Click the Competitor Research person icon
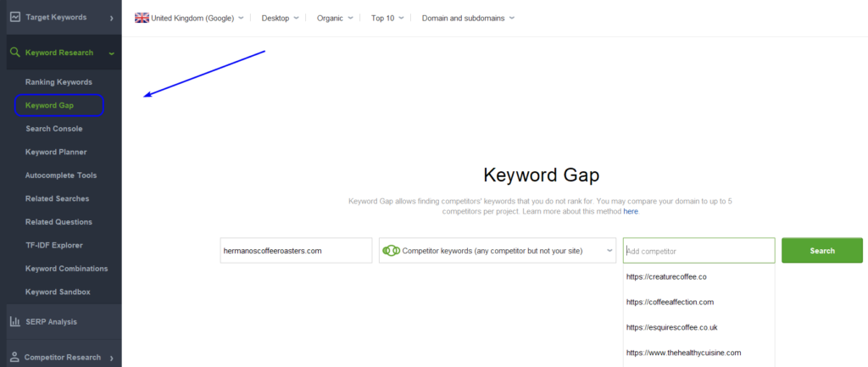The height and width of the screenshot is (367, 868). point(15,357)
